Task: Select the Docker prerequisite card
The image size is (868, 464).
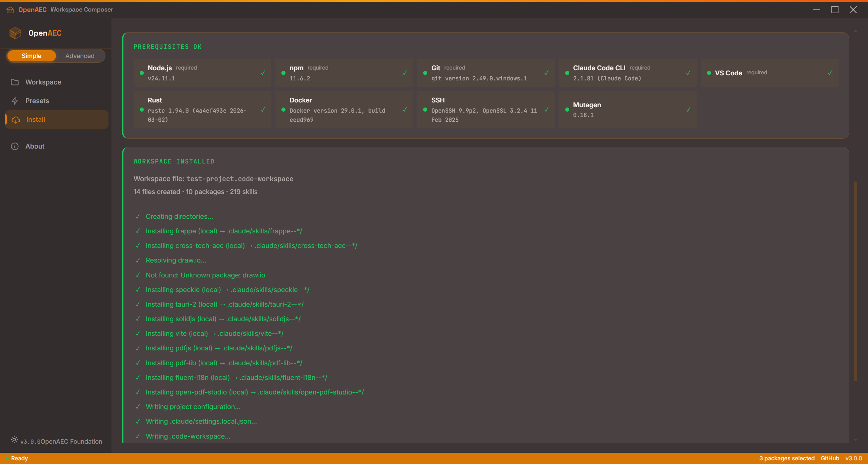Action: 344,110
